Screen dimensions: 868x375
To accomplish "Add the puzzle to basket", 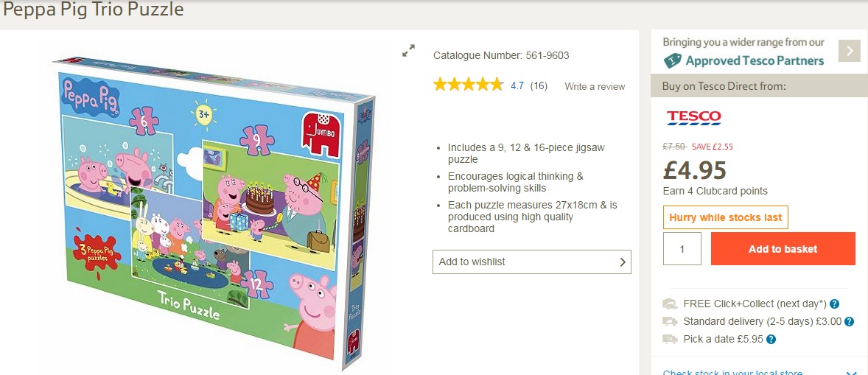I will pos(783,249).
